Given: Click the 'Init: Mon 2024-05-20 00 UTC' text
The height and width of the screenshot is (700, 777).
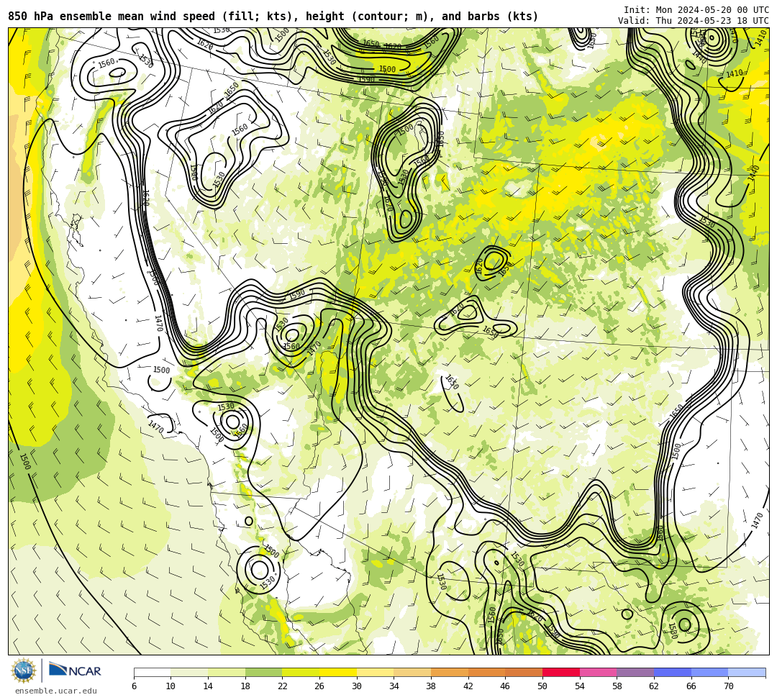Looking at the screenshot, I should point(696,10).
